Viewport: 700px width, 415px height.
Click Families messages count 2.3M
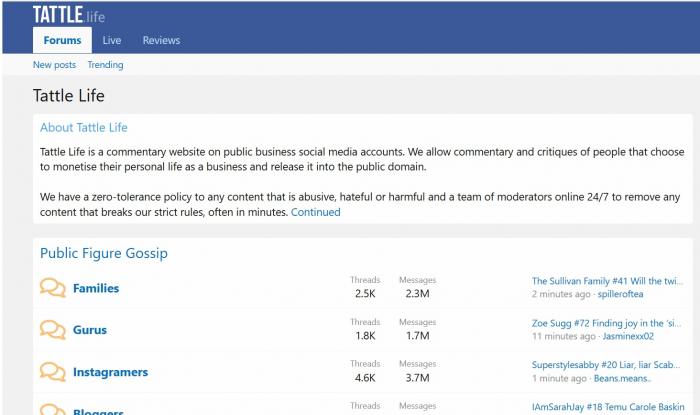point(417,294)
